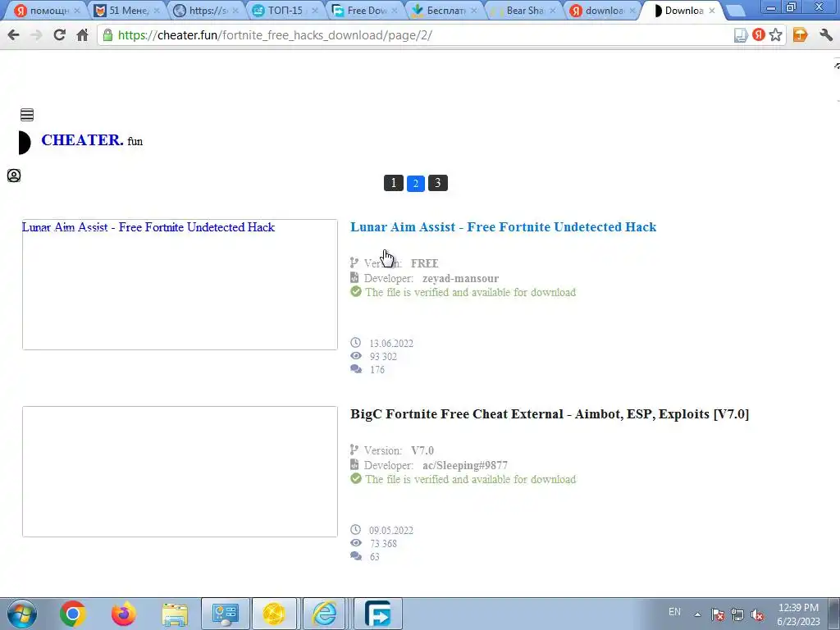
Task: Switch to the 'downloa' Yandex browser tab
Action: coord(604,10)
